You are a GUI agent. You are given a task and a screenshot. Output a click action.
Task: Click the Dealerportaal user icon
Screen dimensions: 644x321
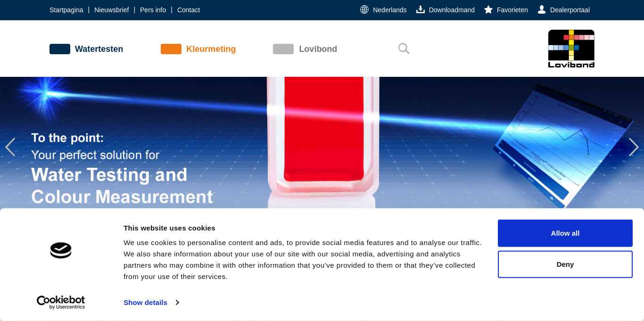[x=542, y=9]
